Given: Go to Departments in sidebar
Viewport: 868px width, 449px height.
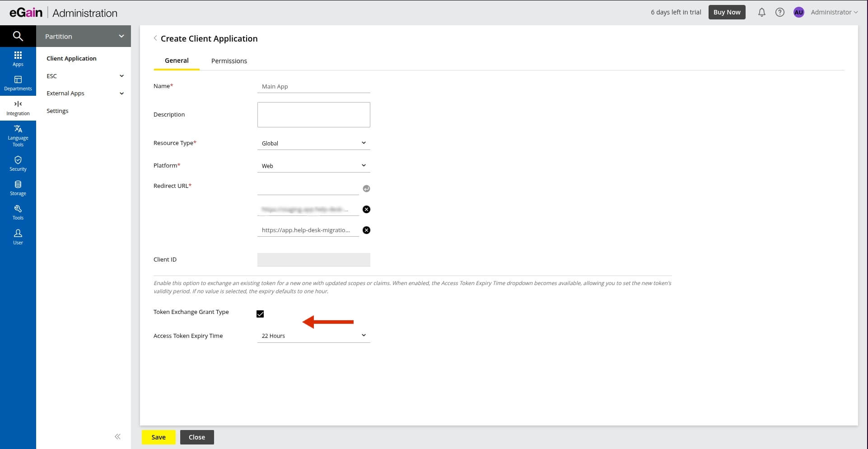Looking at the screenshot, I should pyautogui.click(x=18, y=83).
